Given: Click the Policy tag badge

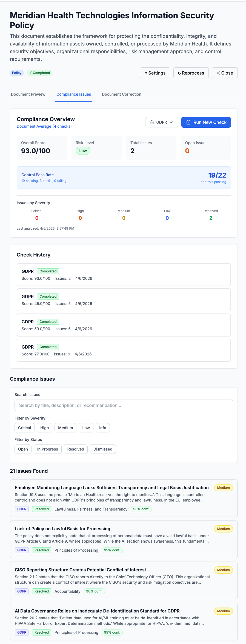Looking at the screenshot, I should (17, 73).
